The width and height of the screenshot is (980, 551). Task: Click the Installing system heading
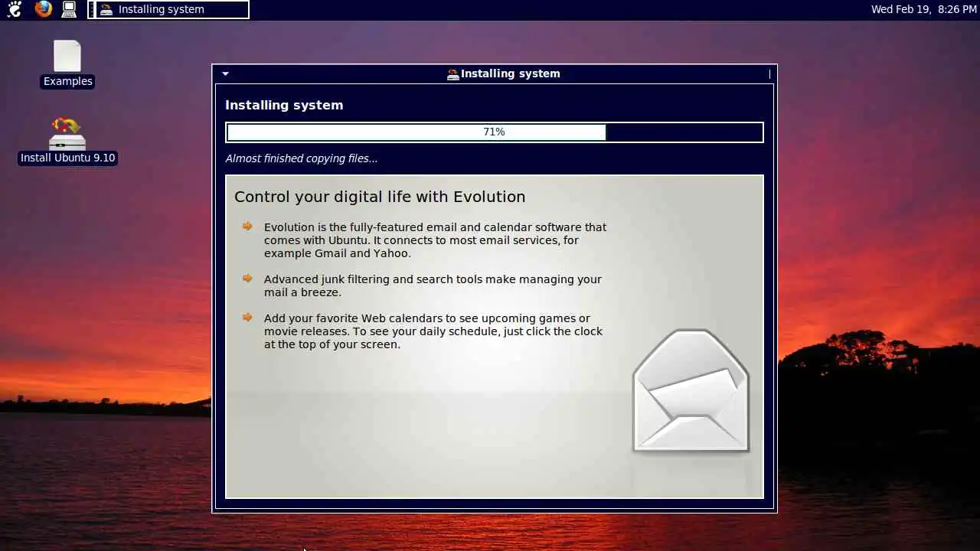(x=284, y=105)
